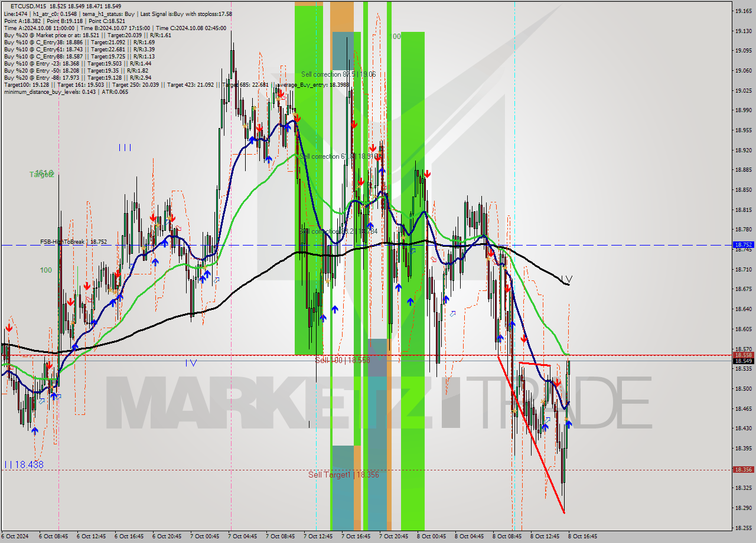Select the 19.095 price axis label
This screenshot has width=756, height=543.
tap(743, 50)
